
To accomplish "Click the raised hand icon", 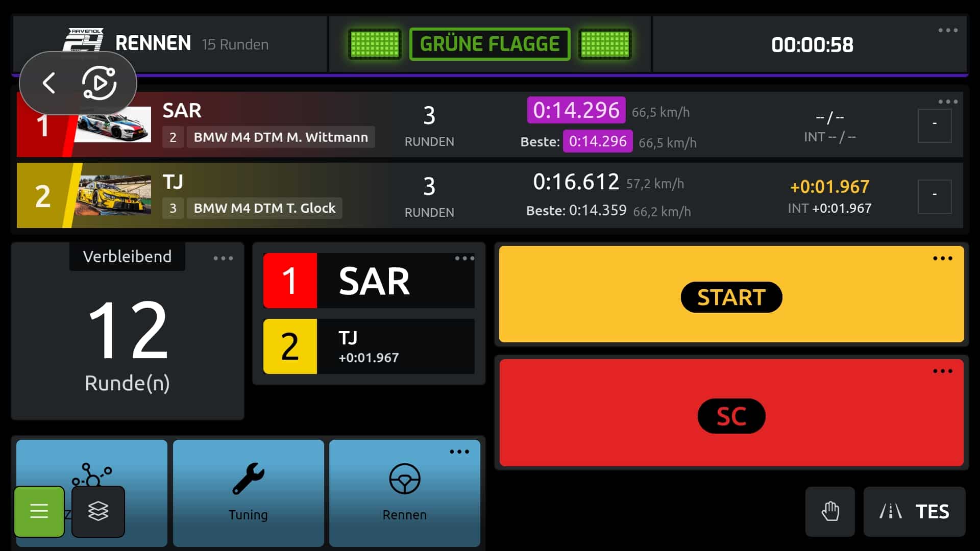I will tap(830, 511).
